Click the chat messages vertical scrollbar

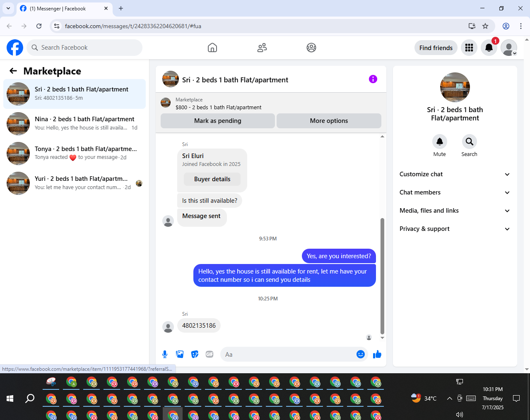click(x=382, y=276)
